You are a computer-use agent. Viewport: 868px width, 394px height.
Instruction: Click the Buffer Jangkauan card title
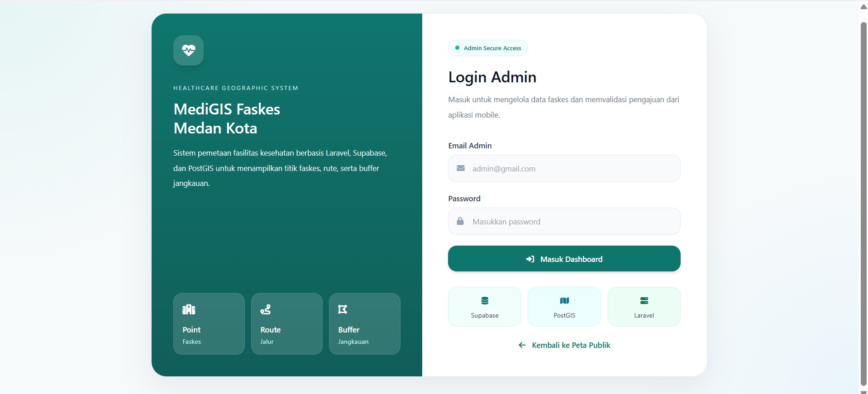[348, 330]
